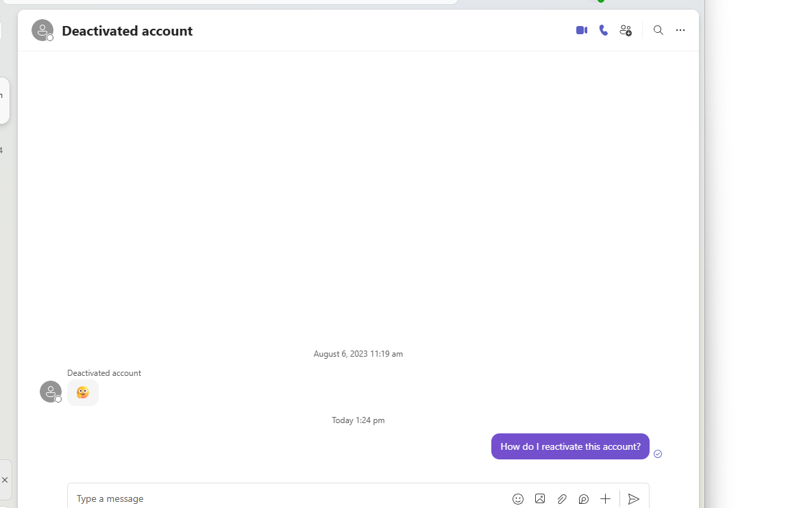This screenshot has height=508, width=812.
Task: Open the emoji picker in composer
Action: (518, 498)
